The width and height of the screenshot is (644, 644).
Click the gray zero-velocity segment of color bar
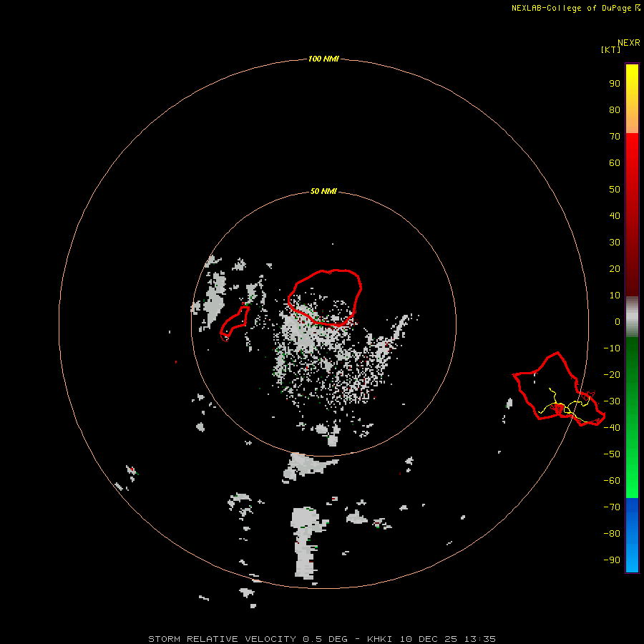(632, 317)
